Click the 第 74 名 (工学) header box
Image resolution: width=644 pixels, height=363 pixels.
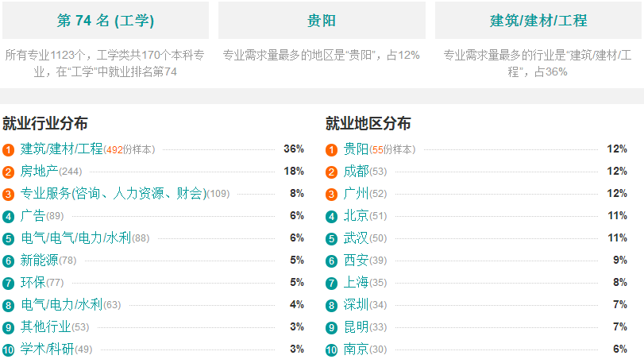tap(106, 20)
